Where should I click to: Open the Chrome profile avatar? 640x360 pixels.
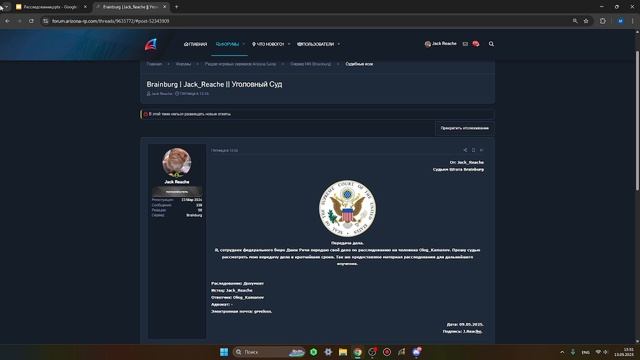(x=620, y=21)
